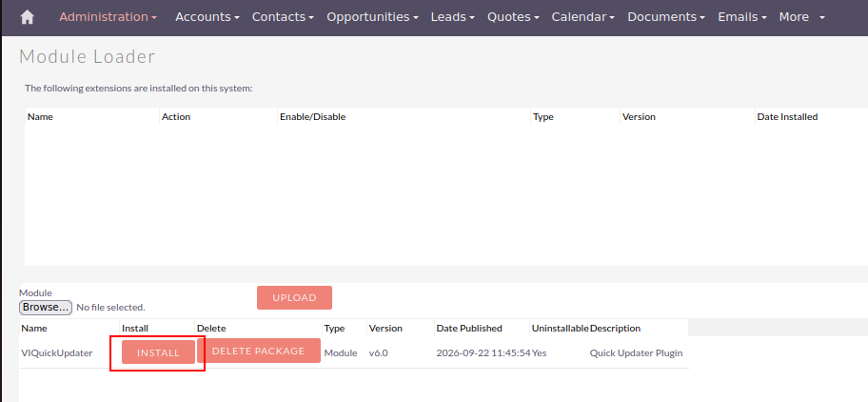The height and width of the screenshot is (402, 868).
Task: Click Install for VIQuickUpdater
Action: point(158,352)
